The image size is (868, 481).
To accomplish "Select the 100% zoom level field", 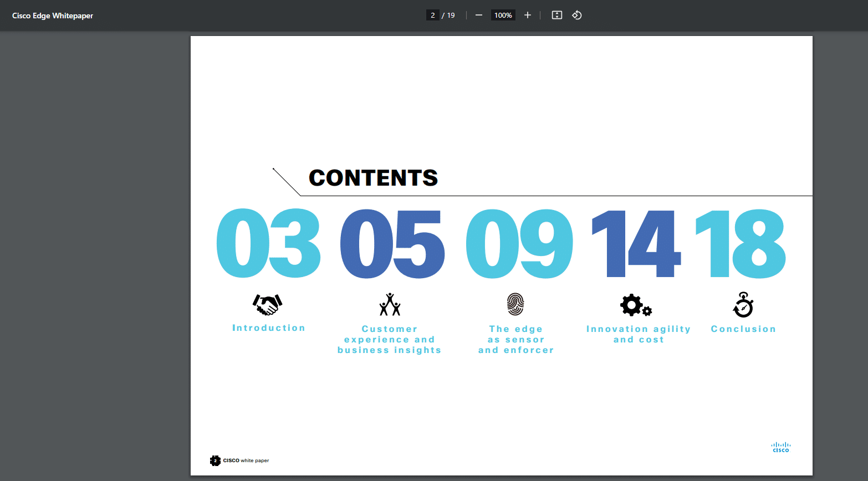I will point(503,16).
